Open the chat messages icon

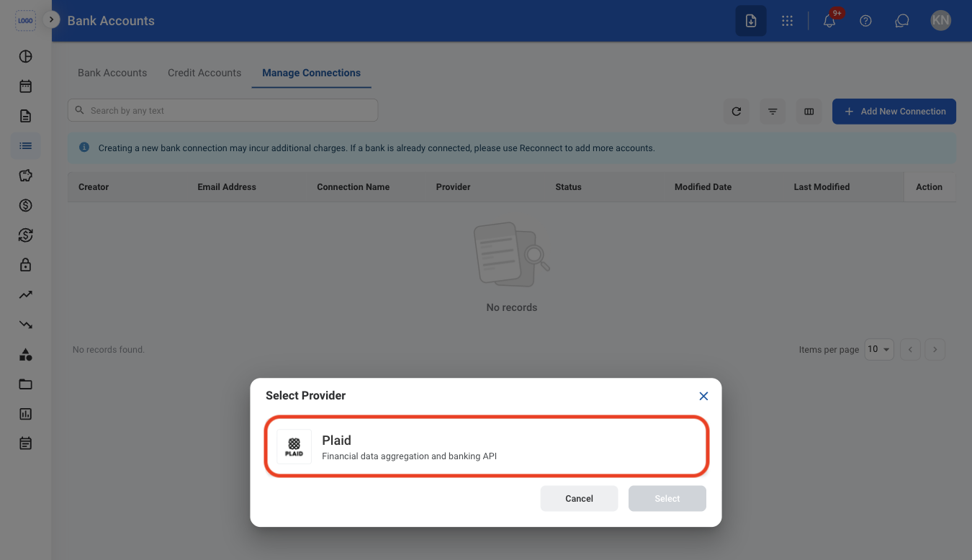[x=902, y=21]
